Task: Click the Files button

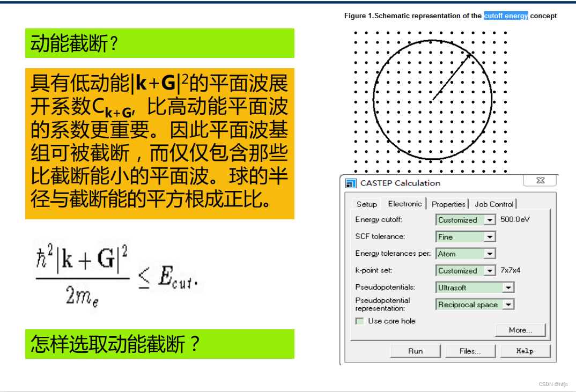Action: (x=470, y=351)
